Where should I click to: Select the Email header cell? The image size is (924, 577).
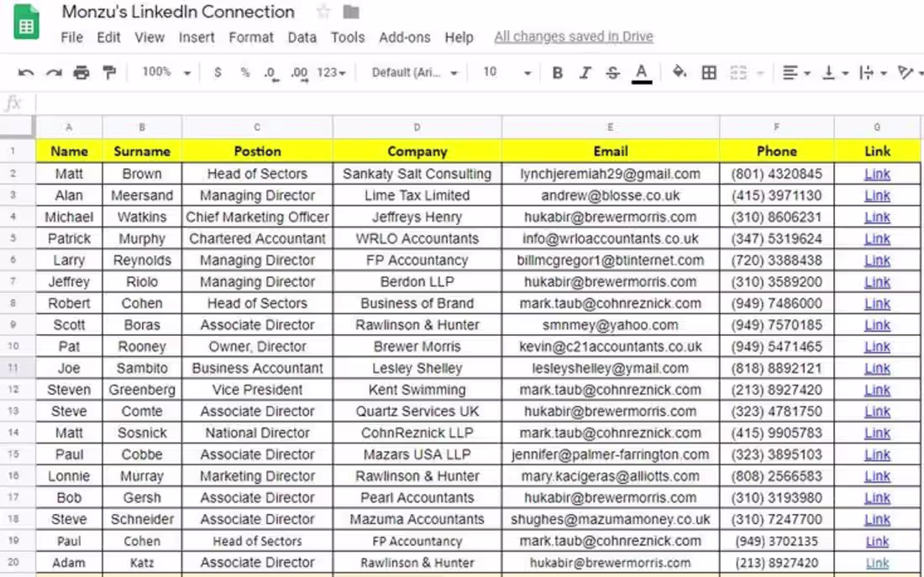tap(611, 151)
